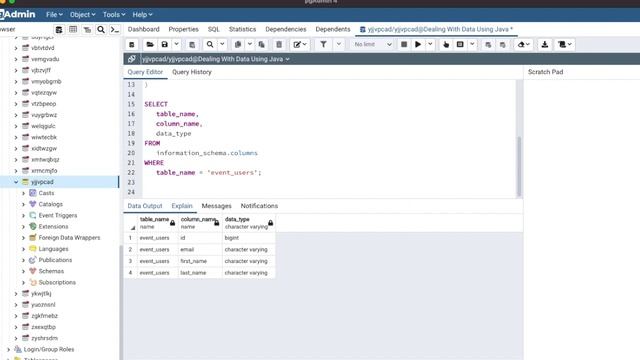Image resolution: width=640 pixels, height=360 pixels.
Task: Open the No limit rows dropdown
Action: tap(373, 44)
